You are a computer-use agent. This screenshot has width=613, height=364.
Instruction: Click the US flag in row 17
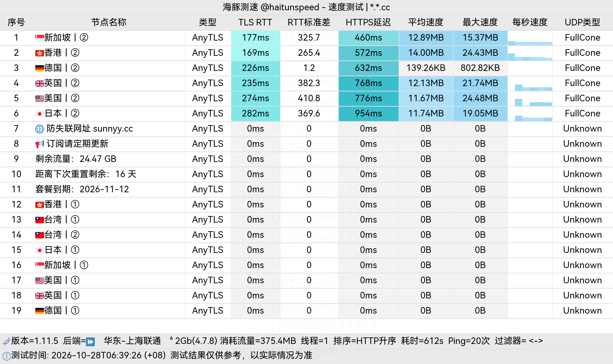(x=39, y=280)
